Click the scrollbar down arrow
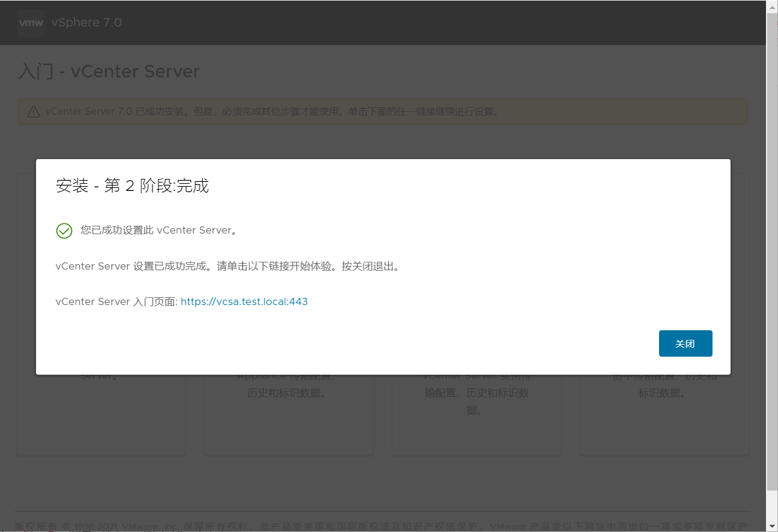The height and width of the screenshot is (532, 778). tap(773, 525)
